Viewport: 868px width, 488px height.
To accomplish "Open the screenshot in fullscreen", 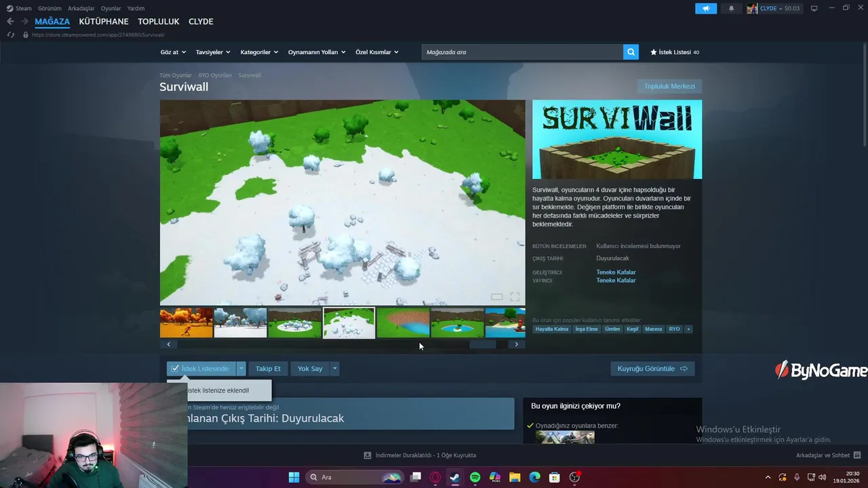I will click(515, 297).
